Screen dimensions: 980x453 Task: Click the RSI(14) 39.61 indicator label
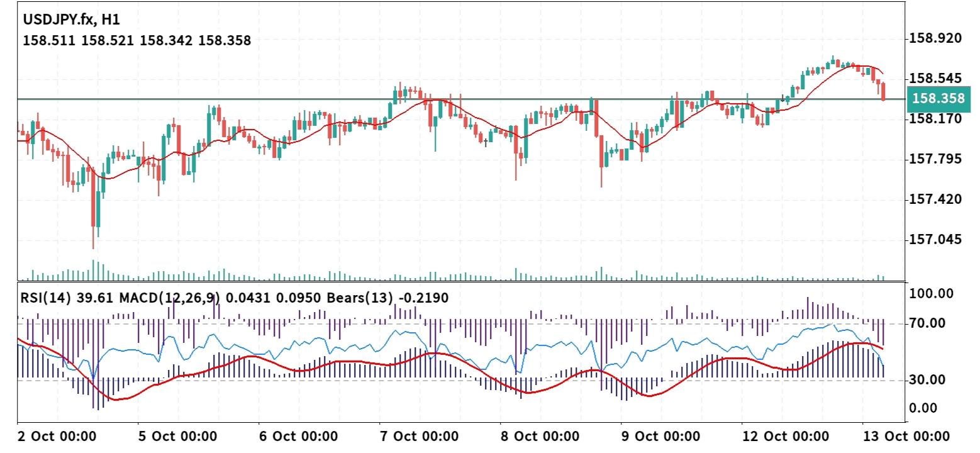coord(67,298)
